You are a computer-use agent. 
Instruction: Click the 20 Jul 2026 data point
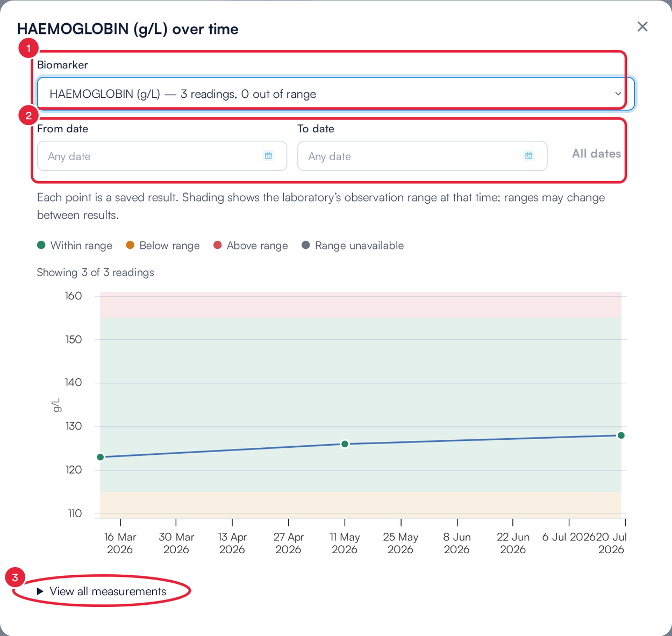click(x=621, y=435)
